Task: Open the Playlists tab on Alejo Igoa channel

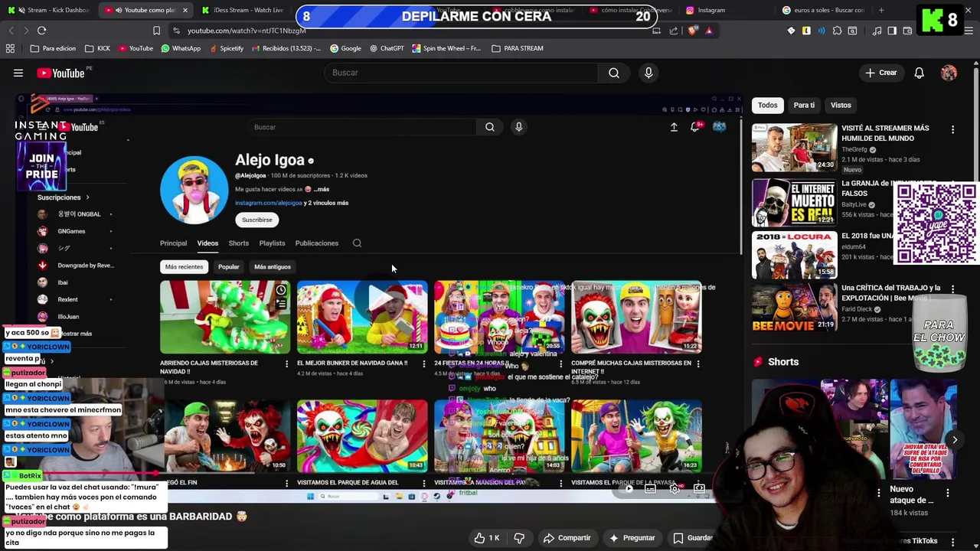Action: (272, 243)
